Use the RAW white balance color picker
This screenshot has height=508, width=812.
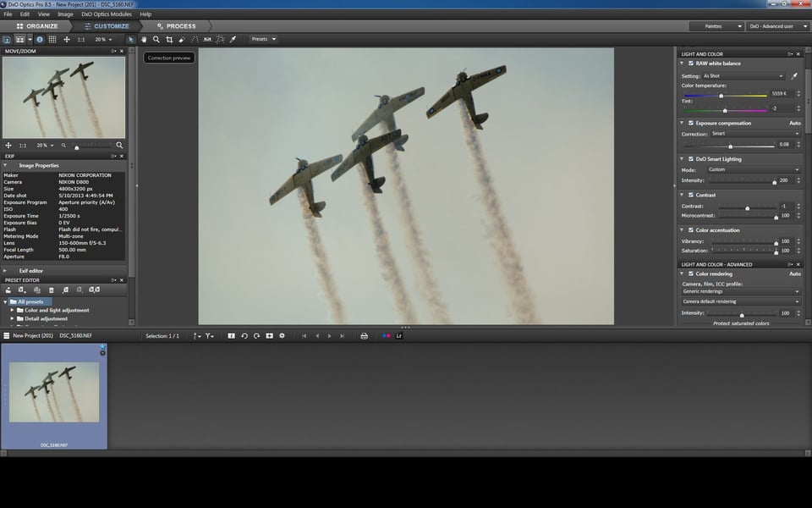tap(794, 76)
